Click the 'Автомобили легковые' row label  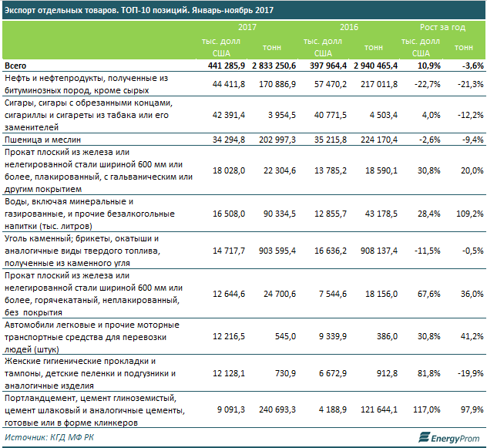85,336
